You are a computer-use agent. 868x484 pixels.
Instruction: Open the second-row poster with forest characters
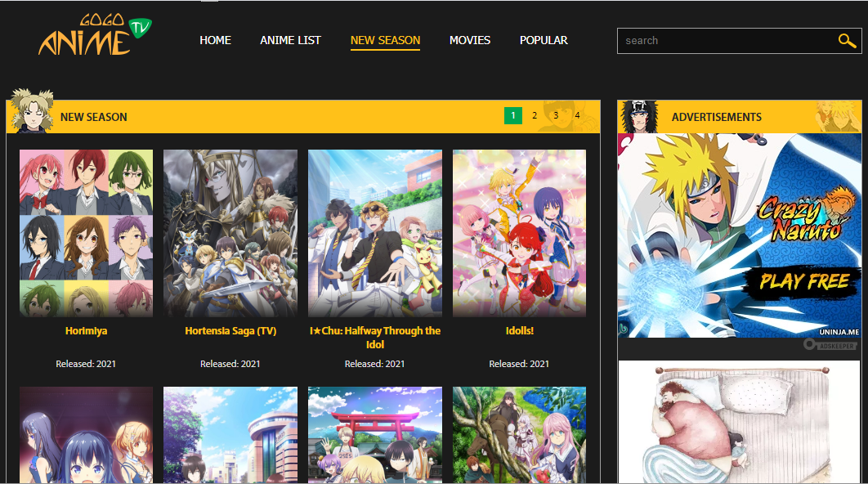click(519, 435)
